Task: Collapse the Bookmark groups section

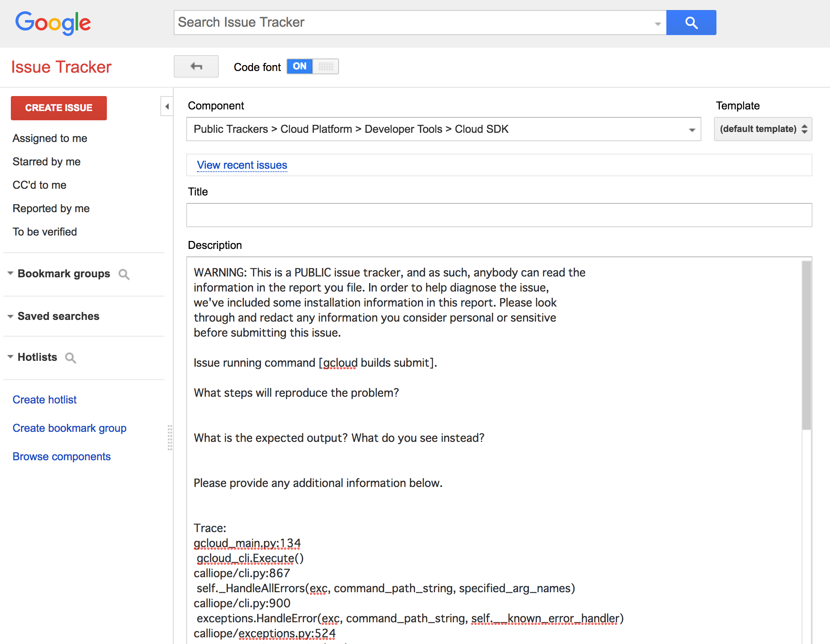Action: 10,273
